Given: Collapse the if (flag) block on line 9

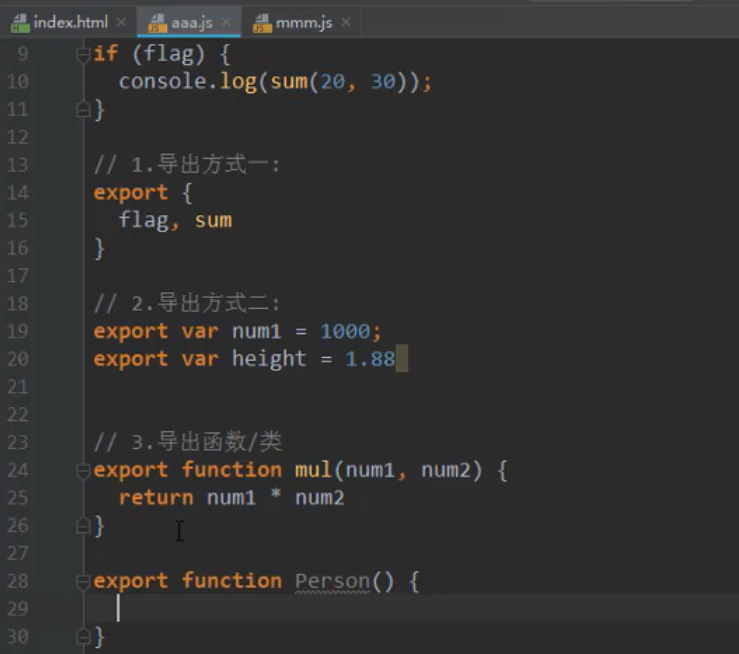Looking at the screenshot, I should 83,55.
